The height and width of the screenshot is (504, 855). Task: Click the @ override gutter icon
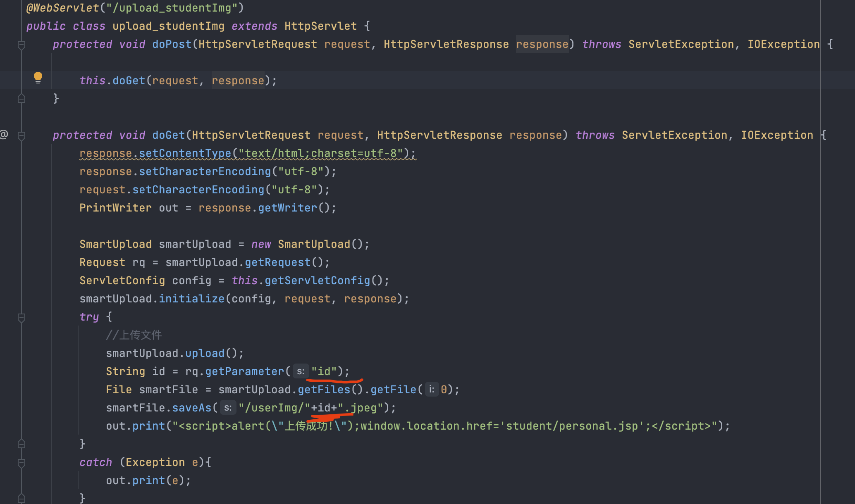click(x=4, y=134)
